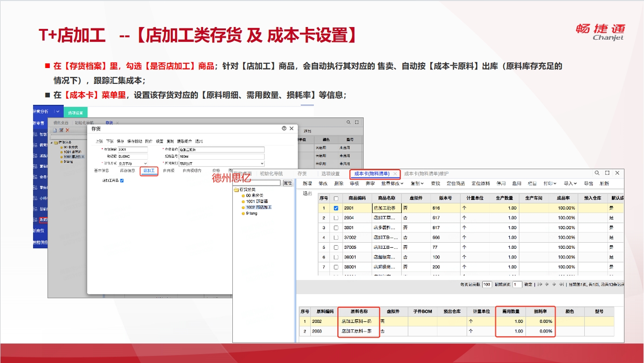Viewport: 644px width, 363px height.
Task: Switch to 库存信息 tab in 存货 dialog
Action: 127,171
